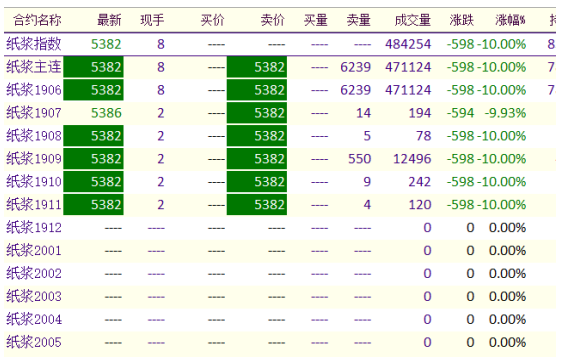
Task: Select the 纸浆1909 contract name
Action: pos(33,159)
